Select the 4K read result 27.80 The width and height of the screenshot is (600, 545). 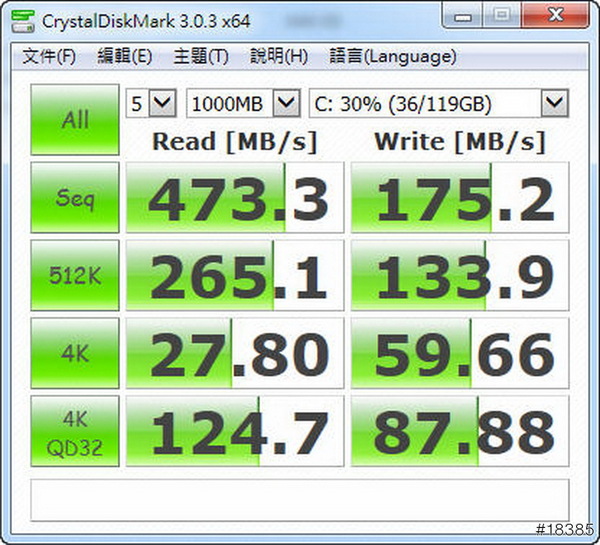click(x=235, y=353)
